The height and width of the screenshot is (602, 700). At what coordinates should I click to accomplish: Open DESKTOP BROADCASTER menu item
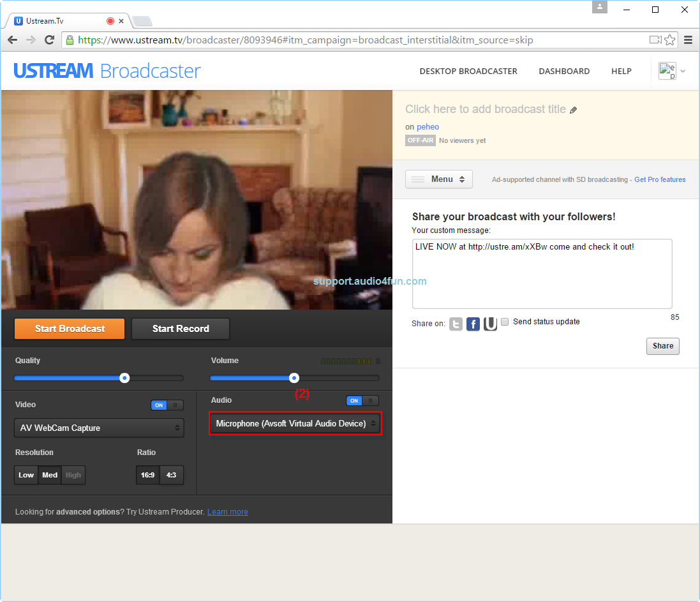pos(468,71)
